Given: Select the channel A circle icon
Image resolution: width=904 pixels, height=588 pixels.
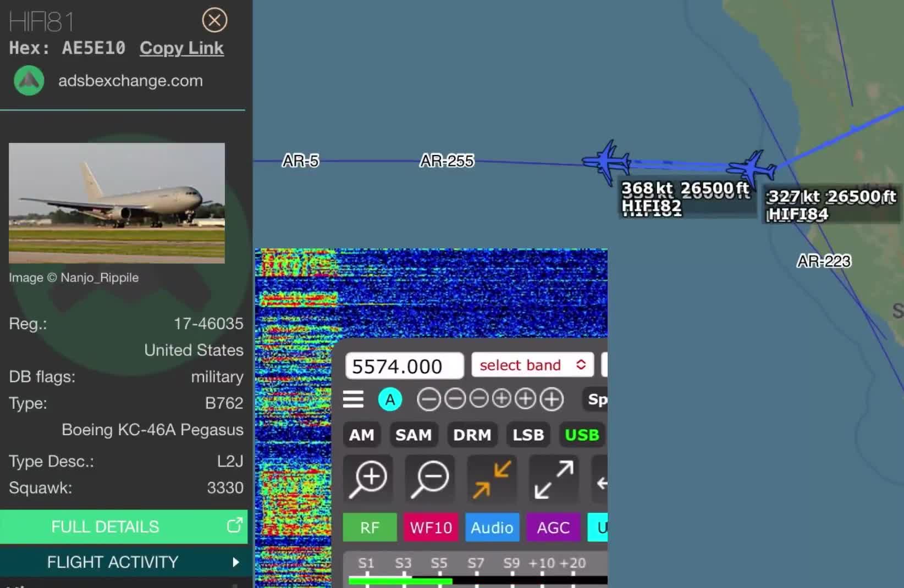Looking at the screenshot, I should (x=390, y=400).
